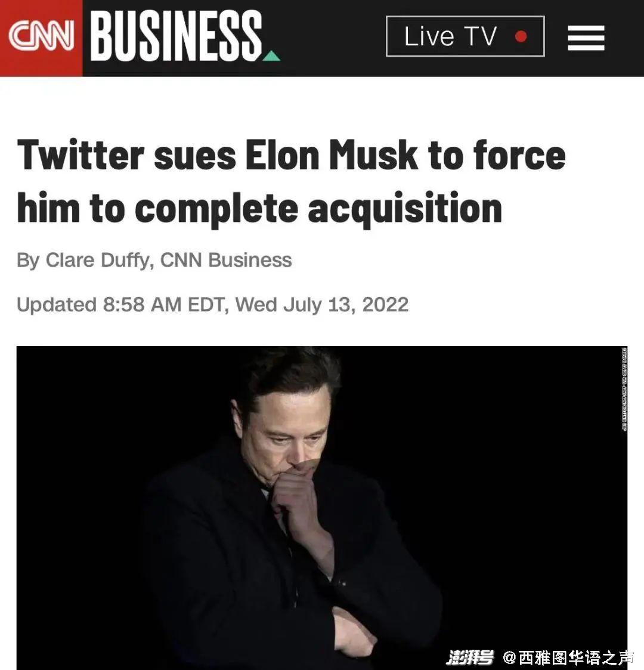Image resolution: width=644 pixels, height=670 pixels.
Task: Go to the BUSINESS section wordmark
Action: point(177,37)
